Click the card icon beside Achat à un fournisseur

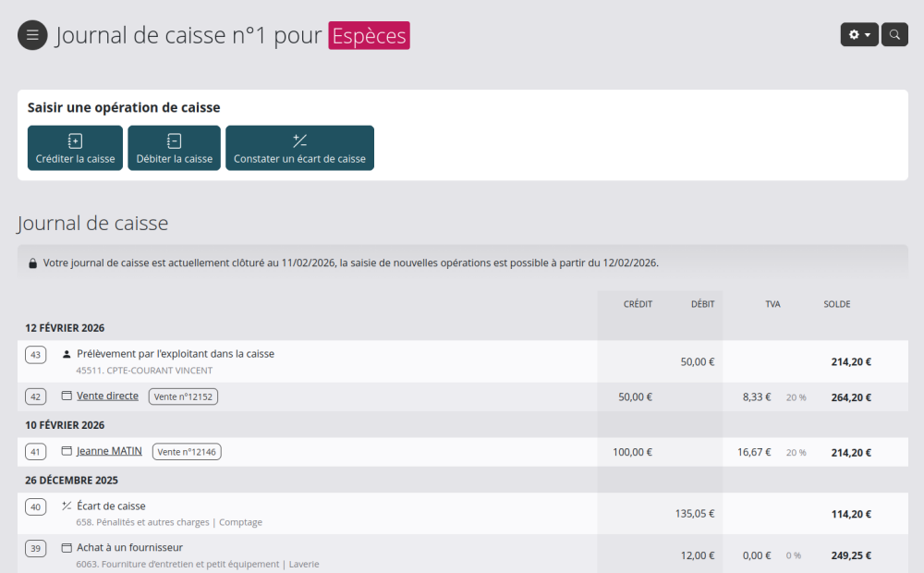coord(67,548)
